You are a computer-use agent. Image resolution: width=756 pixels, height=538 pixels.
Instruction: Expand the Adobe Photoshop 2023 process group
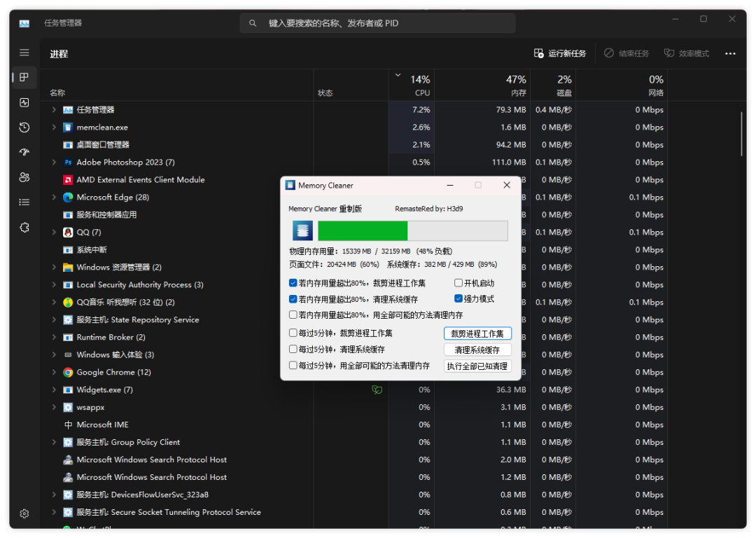tap(54, 163)
